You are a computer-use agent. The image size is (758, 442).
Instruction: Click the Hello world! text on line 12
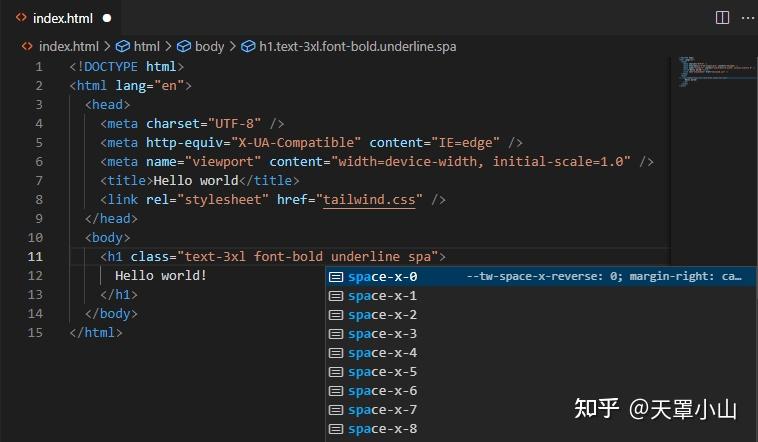(x=161, y=276)
